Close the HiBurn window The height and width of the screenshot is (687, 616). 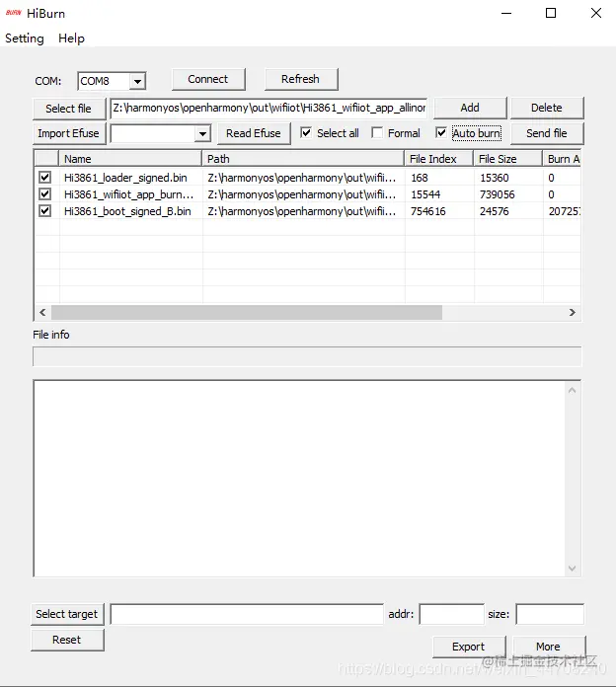pyautogui.click(x=596, y=13)
